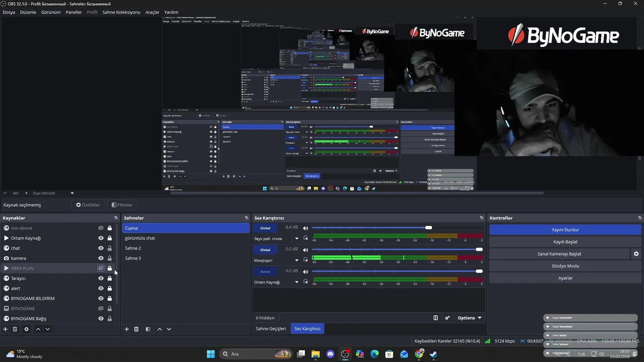Move scene up with Sahneler up arrow
The image size is (644, 362).
(x=159, y=329)
